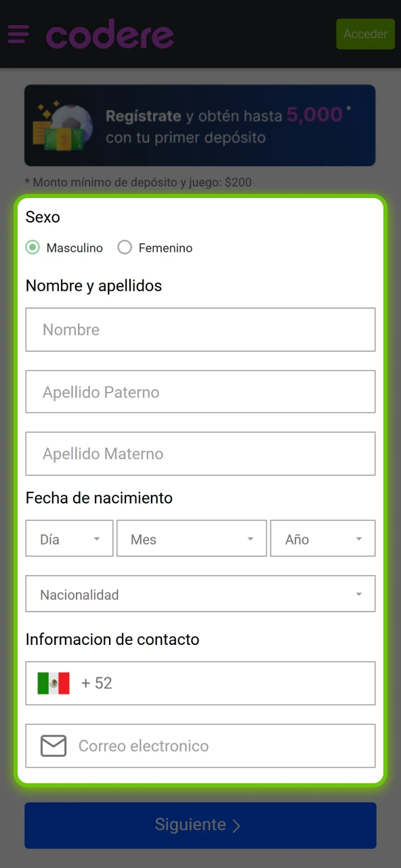Click the envelope icon beside email field
This screenshot has width=401, height=868.
(x=52, y=745)
